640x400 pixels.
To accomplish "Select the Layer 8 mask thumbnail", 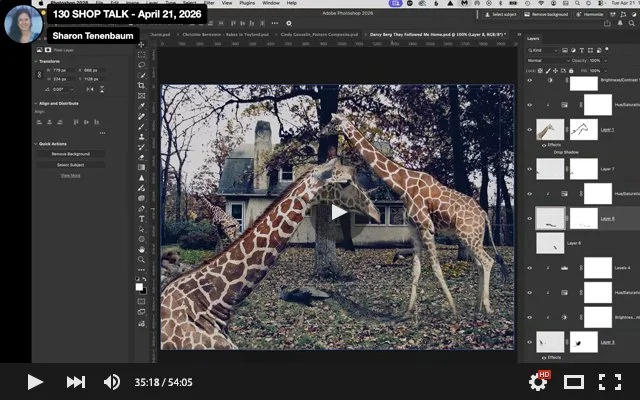I will point(584,218).
